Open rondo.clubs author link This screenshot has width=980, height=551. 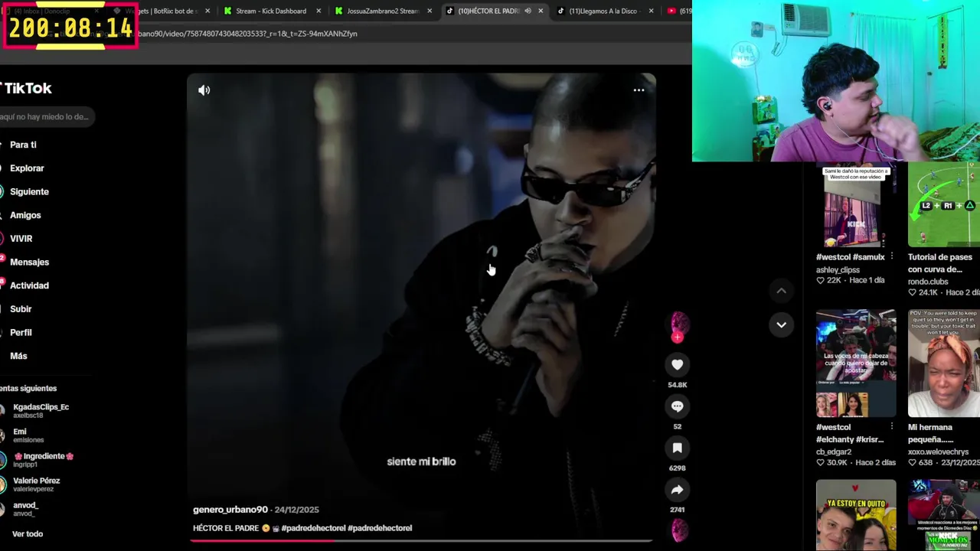(928, 282)
